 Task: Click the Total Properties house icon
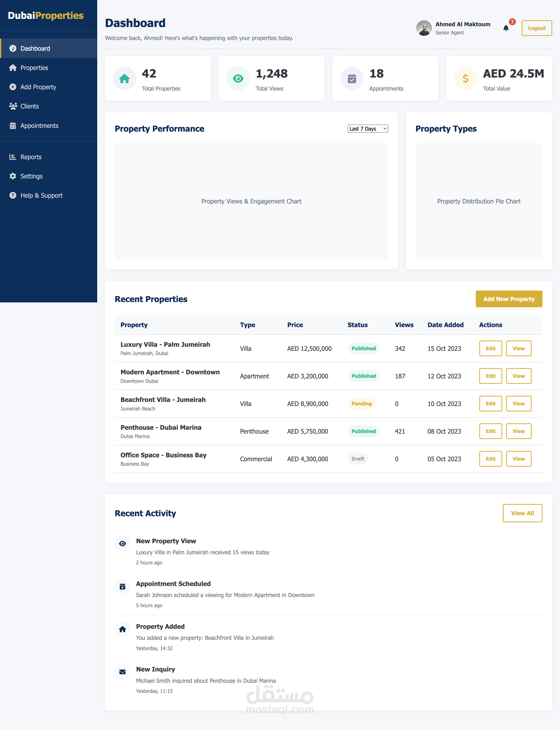[x=124, y=79]
